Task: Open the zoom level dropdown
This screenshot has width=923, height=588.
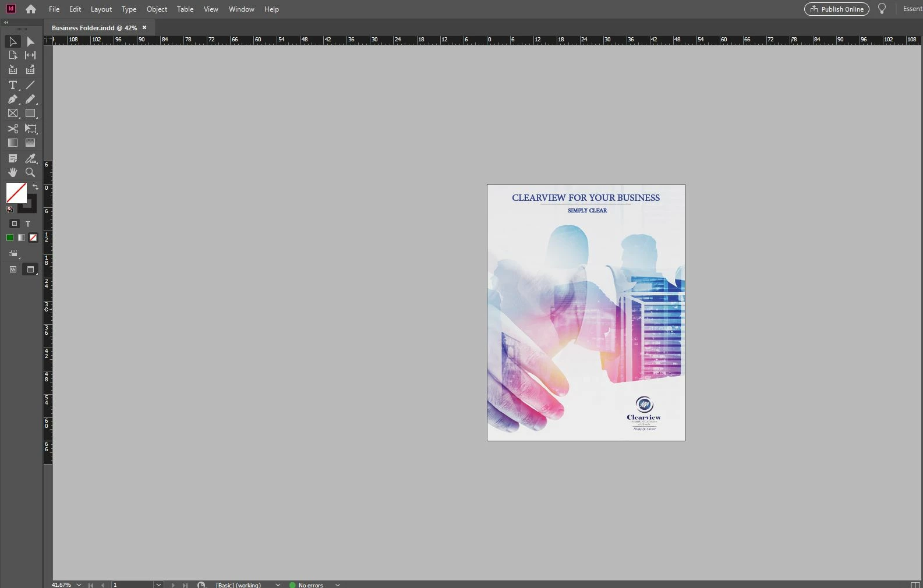Action: (79, 585)
